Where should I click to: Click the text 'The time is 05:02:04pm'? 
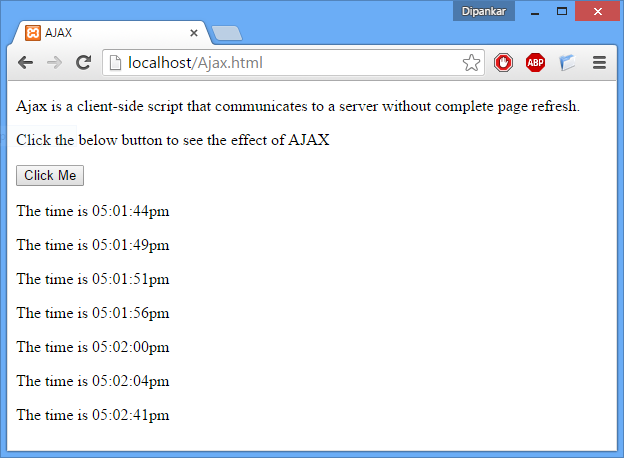pos(93,381)
